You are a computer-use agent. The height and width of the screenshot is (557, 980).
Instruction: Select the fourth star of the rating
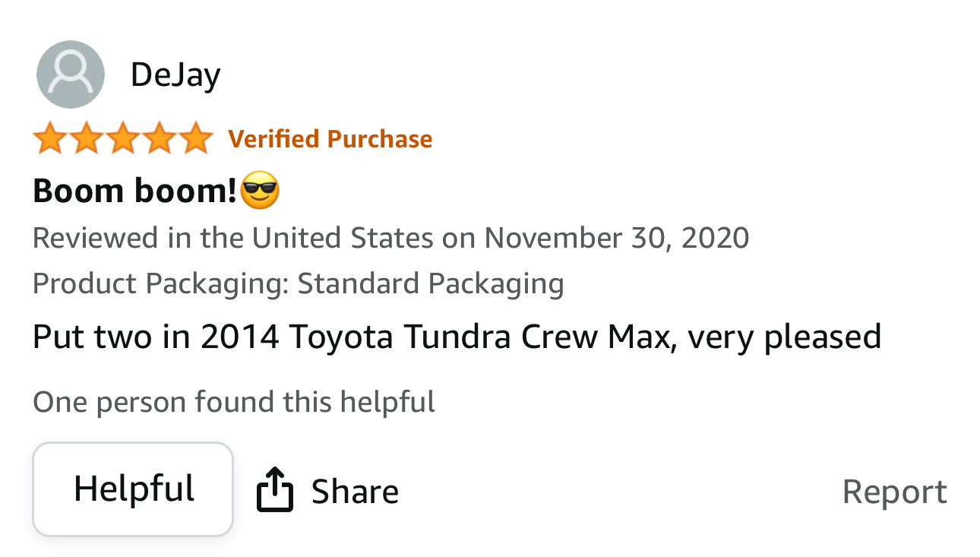160,139
